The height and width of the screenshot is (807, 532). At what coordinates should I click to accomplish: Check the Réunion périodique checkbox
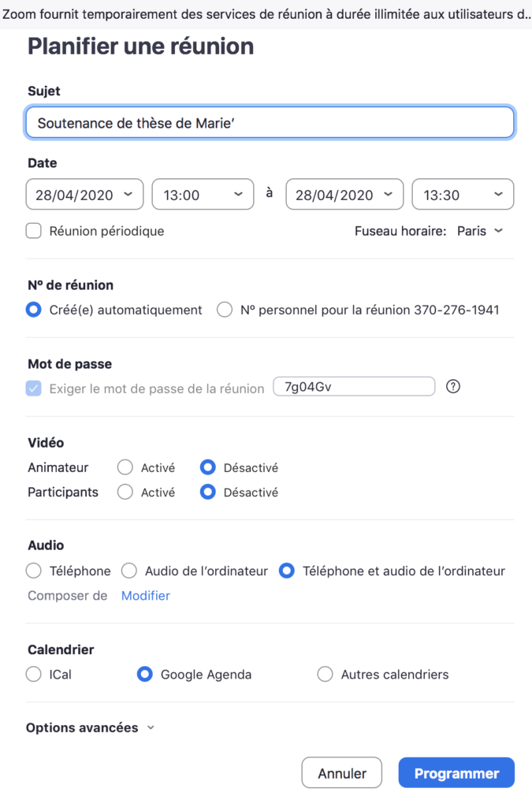pyautogui.click(x=34, y=231)
